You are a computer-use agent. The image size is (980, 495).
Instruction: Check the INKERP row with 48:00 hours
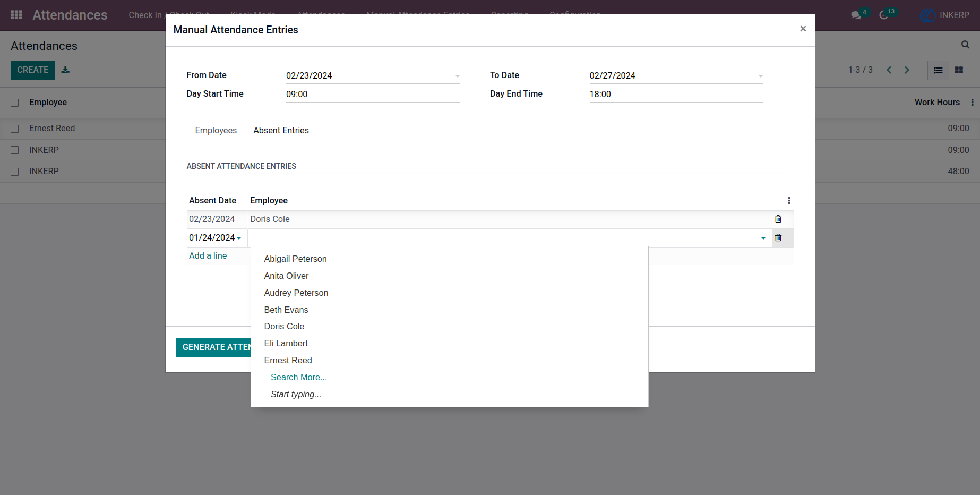click(15, 172)
